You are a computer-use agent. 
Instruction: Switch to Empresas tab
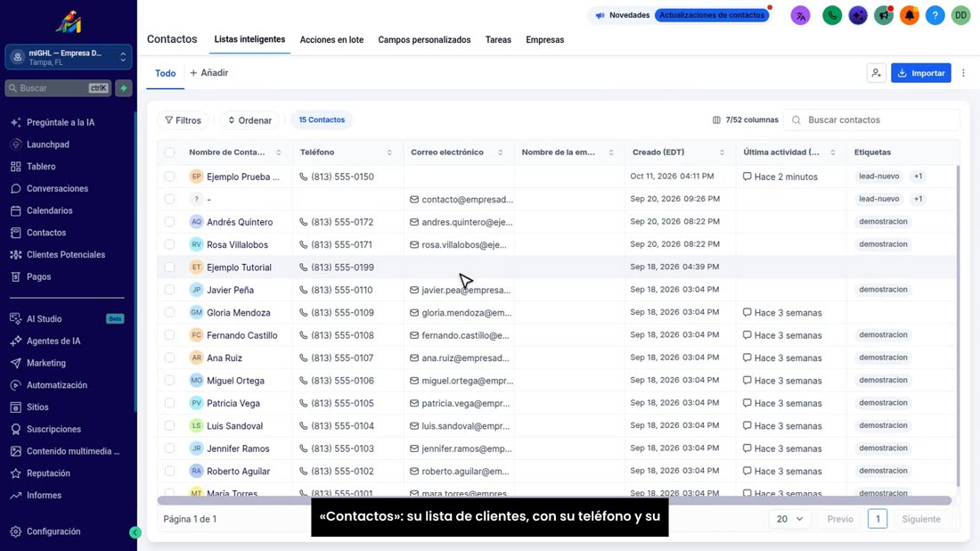[x=545, y=40]
